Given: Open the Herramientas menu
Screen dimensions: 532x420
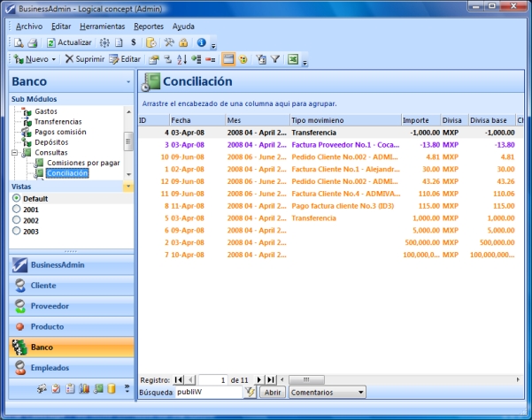Looking at the screenshot, I should click(102, 27).
